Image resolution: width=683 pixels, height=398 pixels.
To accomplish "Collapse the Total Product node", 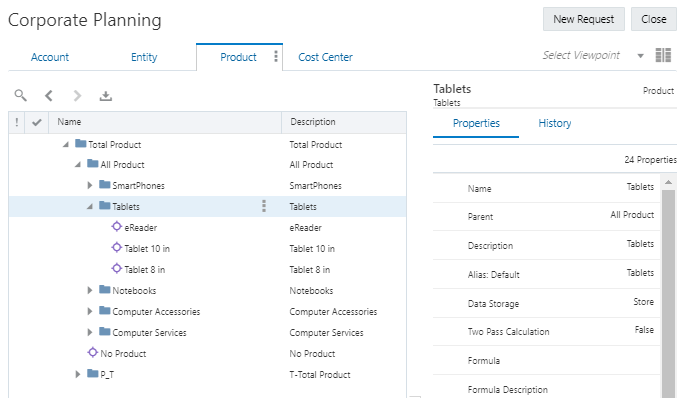I will coord(66,144).
